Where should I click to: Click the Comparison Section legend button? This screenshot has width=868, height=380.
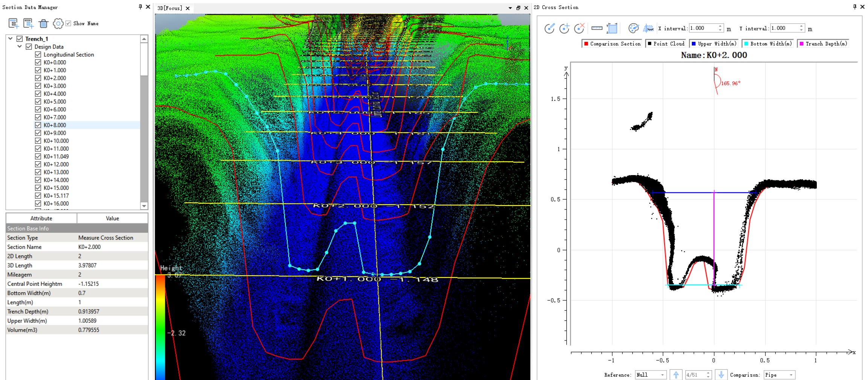pyautogui.click(x=612, y=44)
